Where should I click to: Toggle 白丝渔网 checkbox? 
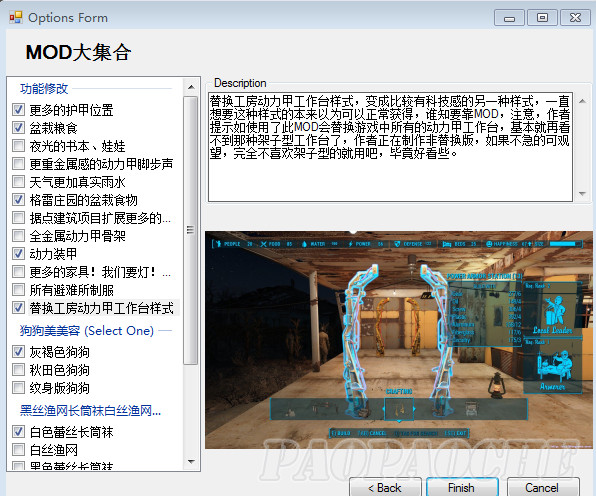click(18, 450)
